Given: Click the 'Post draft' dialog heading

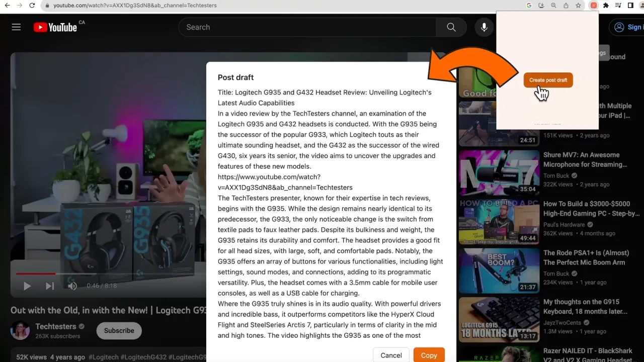Looking at the screenshot, I should [235, 77].
